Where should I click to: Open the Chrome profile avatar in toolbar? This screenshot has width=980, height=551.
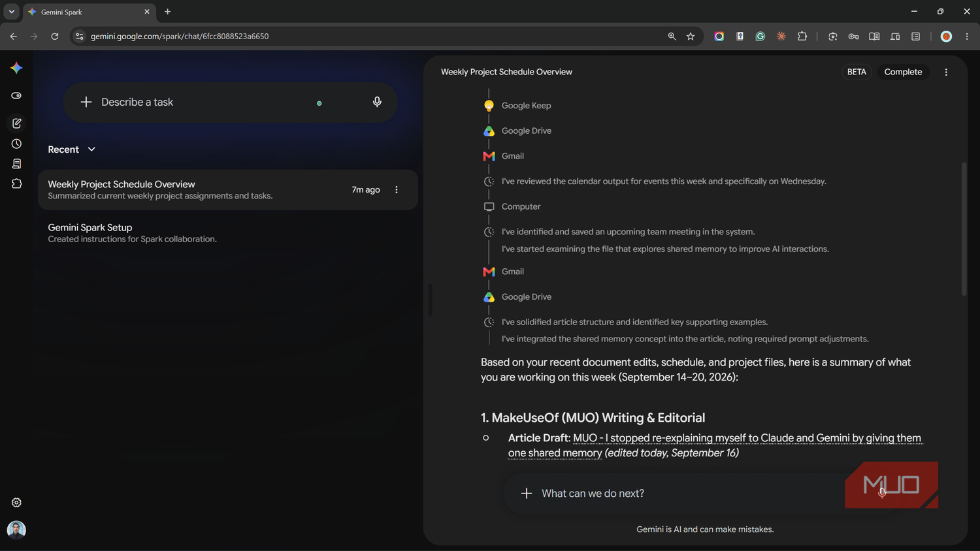pos(946,37)
